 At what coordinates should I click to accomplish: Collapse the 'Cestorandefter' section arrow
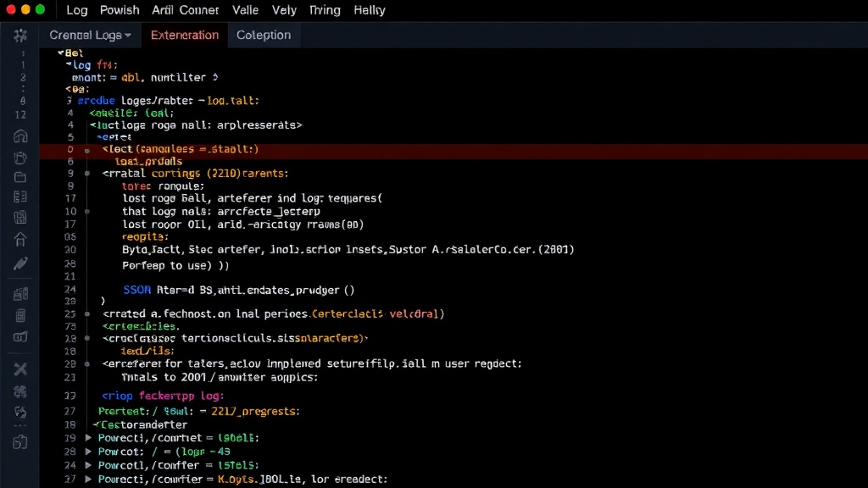97,424
